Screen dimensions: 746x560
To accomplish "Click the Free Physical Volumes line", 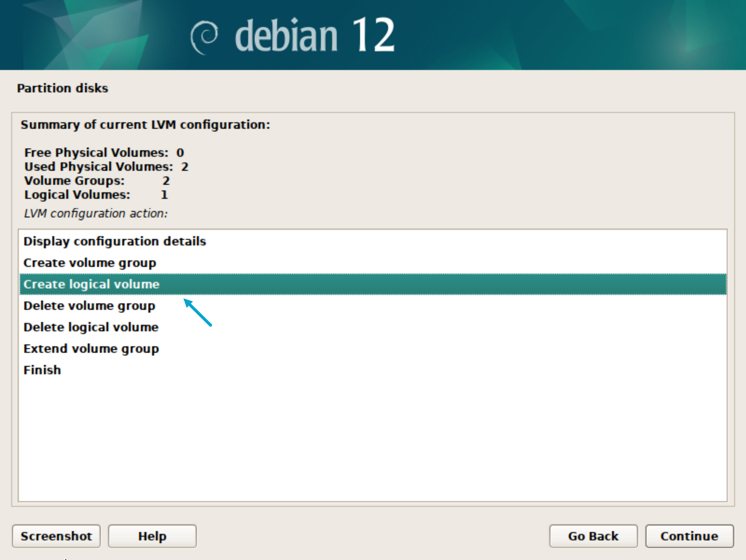I will [104, 153].
